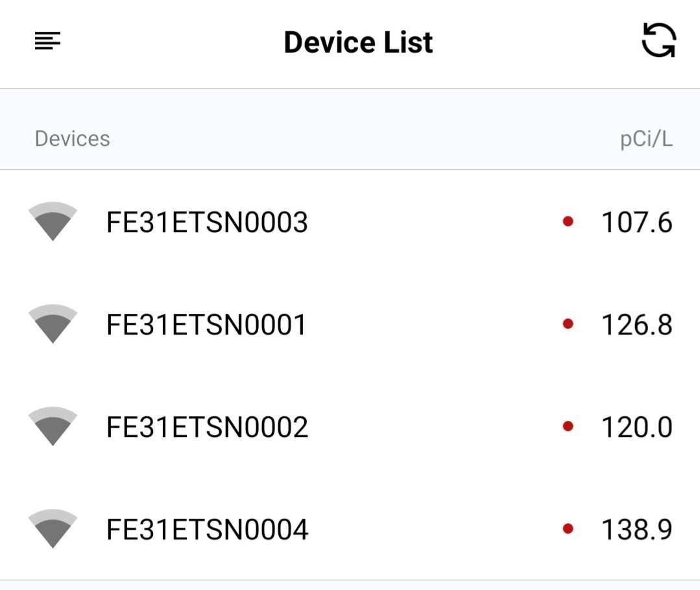Tap signal icon for FE31ETSN0004
This screenshot has height=590, width=700.
coord(53,528)
